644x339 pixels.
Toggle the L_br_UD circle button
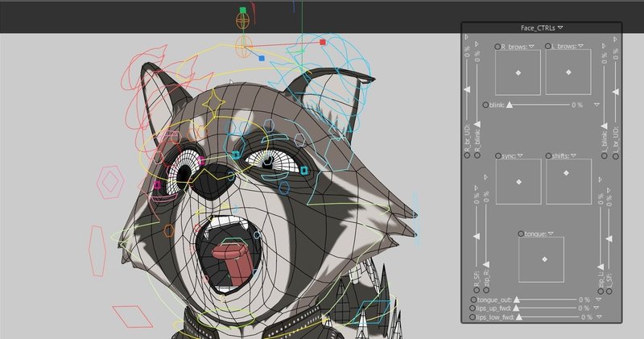[x=616, y=156]
